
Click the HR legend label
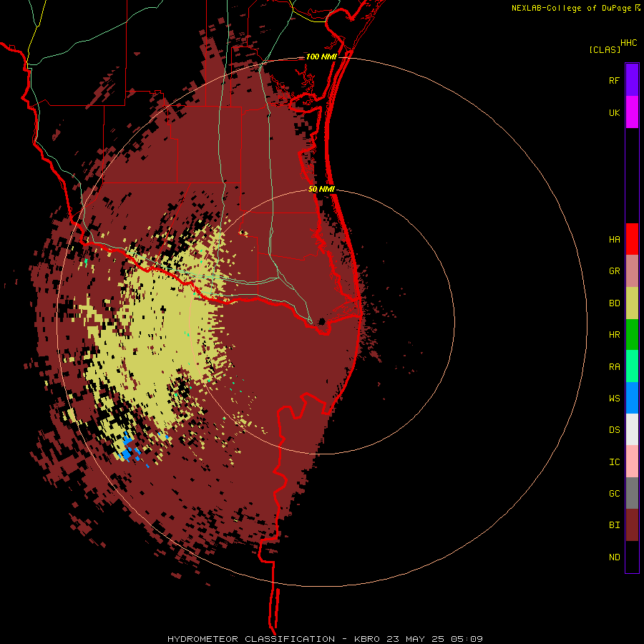(x=614, y=335)
